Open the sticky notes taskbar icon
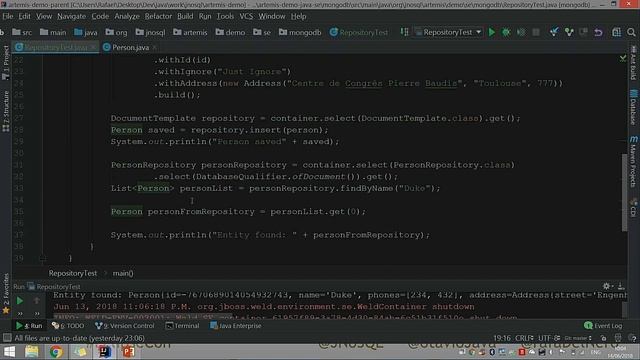Viewport: 640px width, 360px height. (x=80, y=351)
